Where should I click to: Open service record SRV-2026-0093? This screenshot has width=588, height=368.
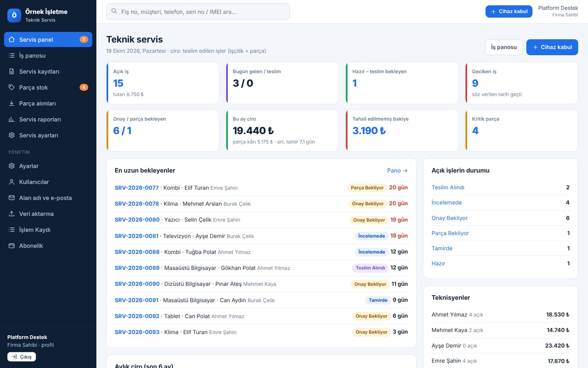[137, 332]
